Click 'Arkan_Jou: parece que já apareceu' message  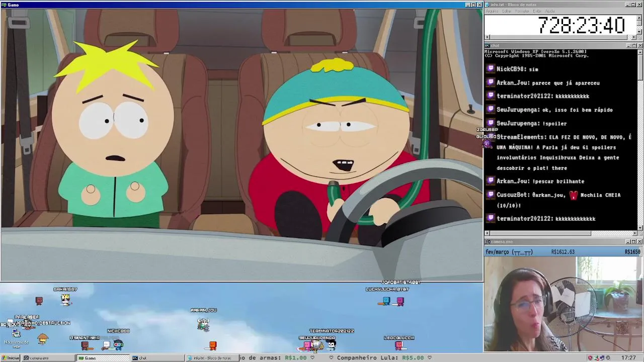coord(548,82)
